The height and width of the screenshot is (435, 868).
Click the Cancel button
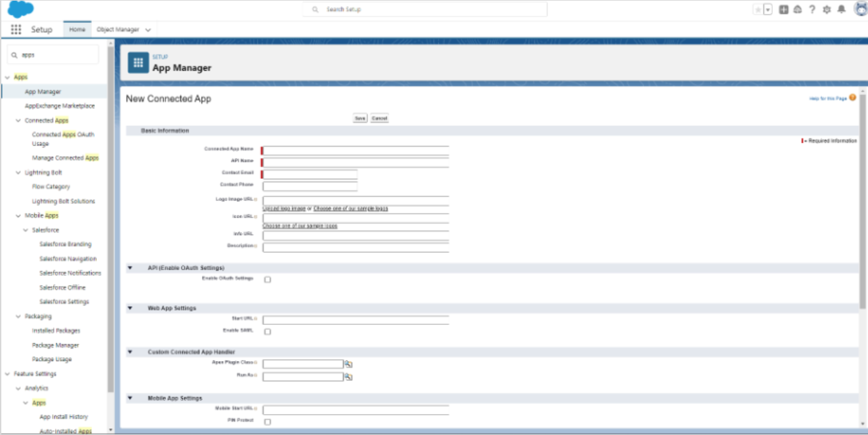[380, 119]
